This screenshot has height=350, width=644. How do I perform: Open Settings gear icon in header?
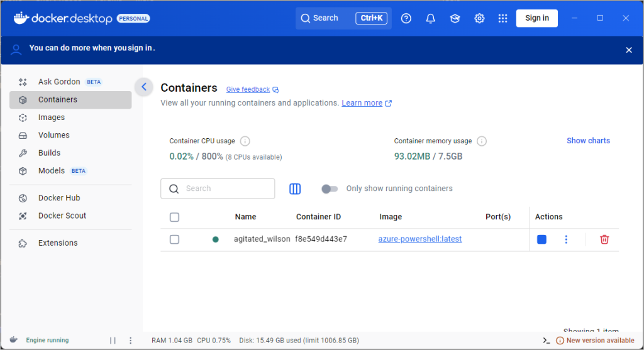pos(479,18)
